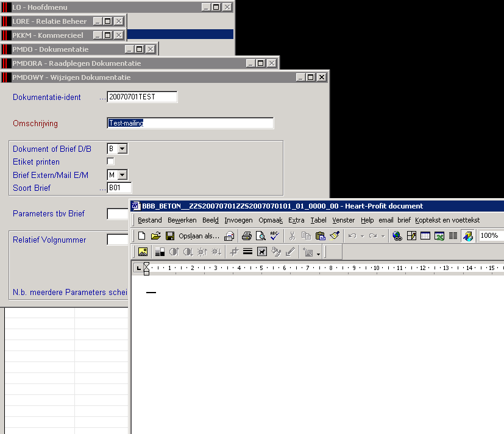Viewport: 504px width, 434px height.
Task: Click the Image Control color icon
Action: click(x=160, y=252)
